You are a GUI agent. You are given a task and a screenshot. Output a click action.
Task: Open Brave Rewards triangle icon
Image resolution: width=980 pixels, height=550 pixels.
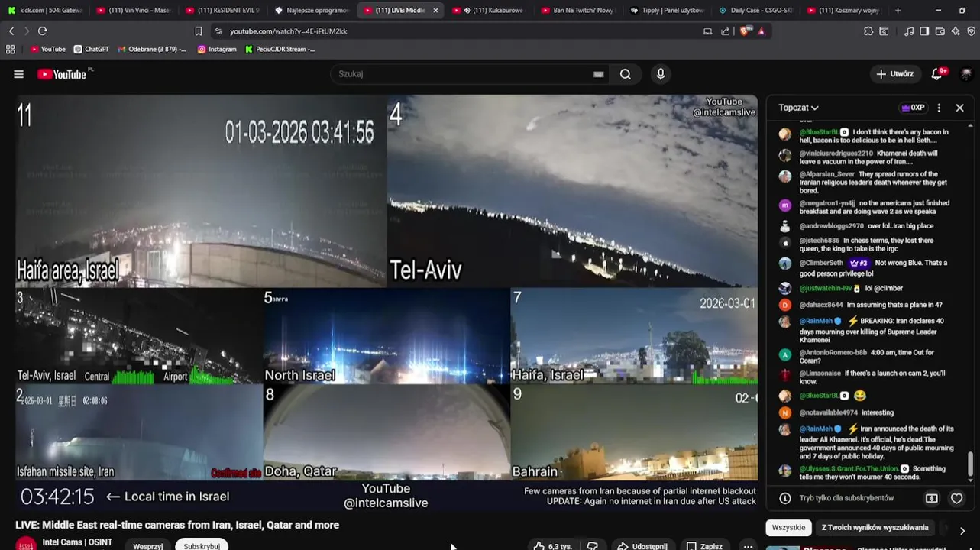click(761, 31)
